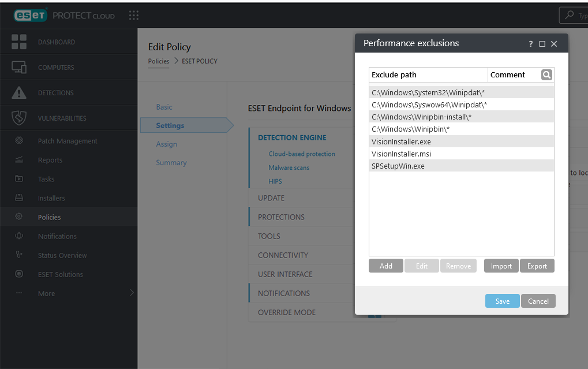Open the Detections menu item
The height and width of the screenshot is (369, 588).
pyautogui.click(x=55, y=93)
